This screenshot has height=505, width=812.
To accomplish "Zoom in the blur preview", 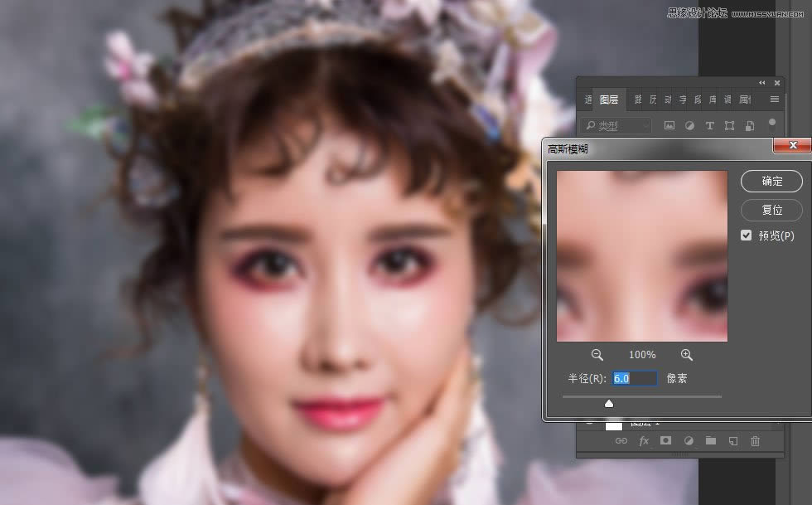I will pyautogui.click(x=687, y=355).
